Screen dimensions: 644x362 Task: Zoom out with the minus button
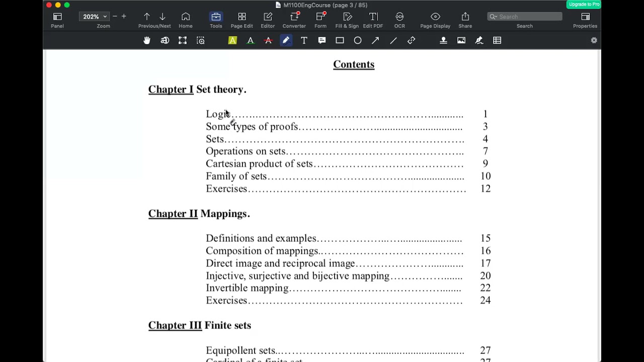tap(115, 17)
